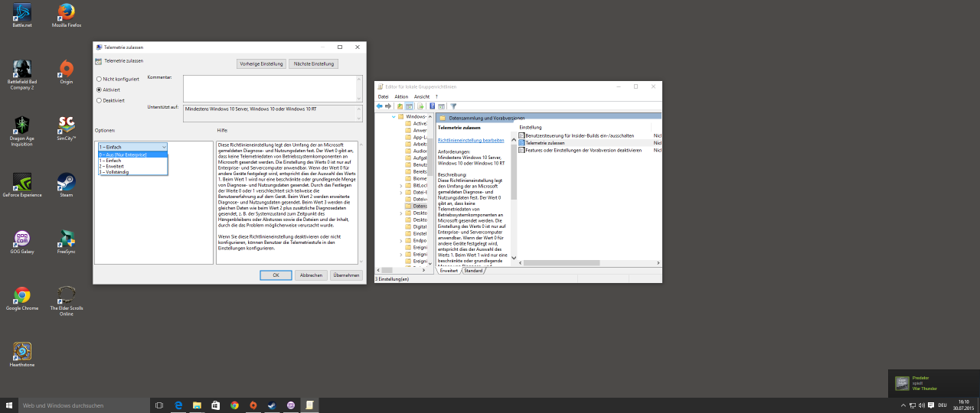The height and width of the screenshot is (413, 980).
Task: Open the Aktion menu
Action: (401, 97)
